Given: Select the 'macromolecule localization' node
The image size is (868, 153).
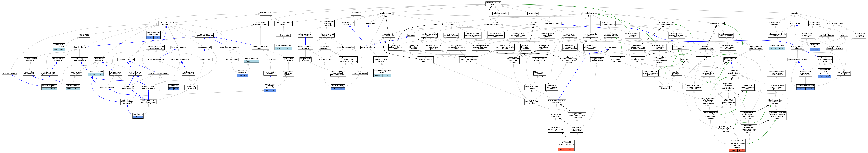Looking at the screenshot, I should point(775,23).
